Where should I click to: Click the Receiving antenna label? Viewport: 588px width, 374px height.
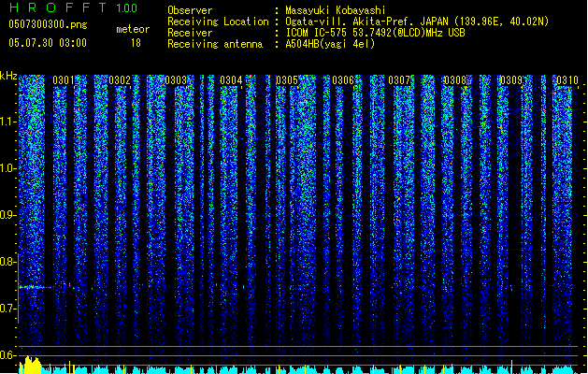[215, 44]
